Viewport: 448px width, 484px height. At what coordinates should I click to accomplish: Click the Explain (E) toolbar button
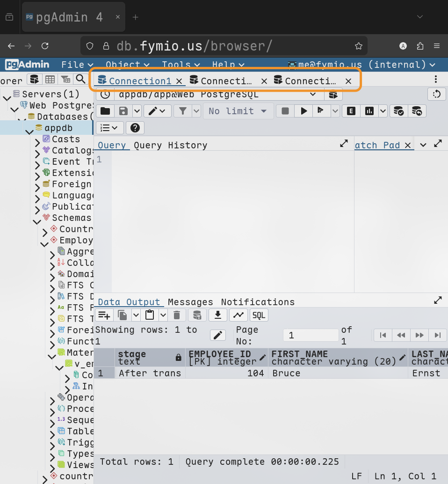click(351, 111)
